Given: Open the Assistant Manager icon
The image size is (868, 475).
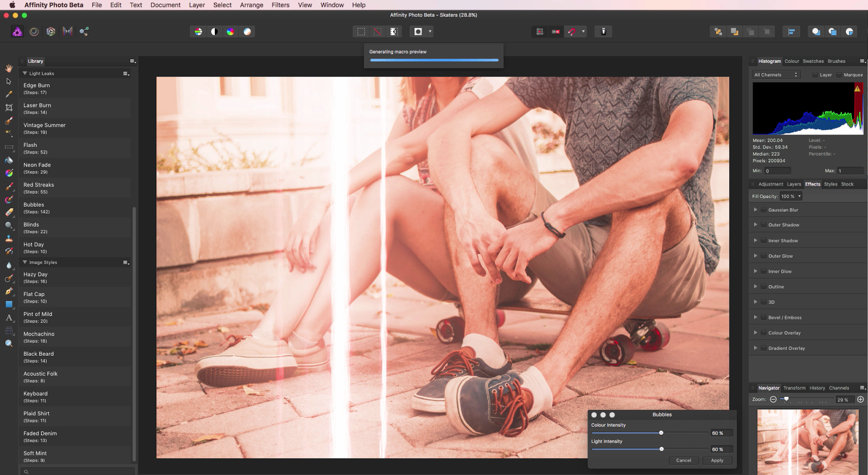Looking at the screenshot, I should click(x=603, y=31).
